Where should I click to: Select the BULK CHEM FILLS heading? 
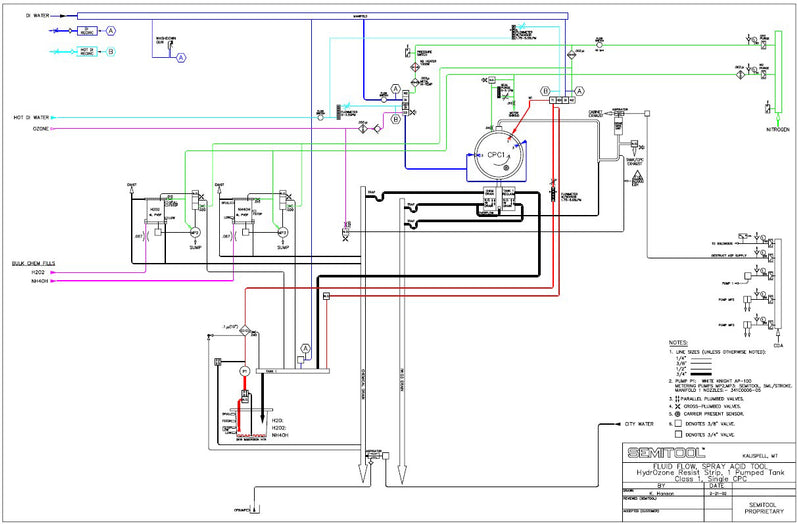point(34,263)
